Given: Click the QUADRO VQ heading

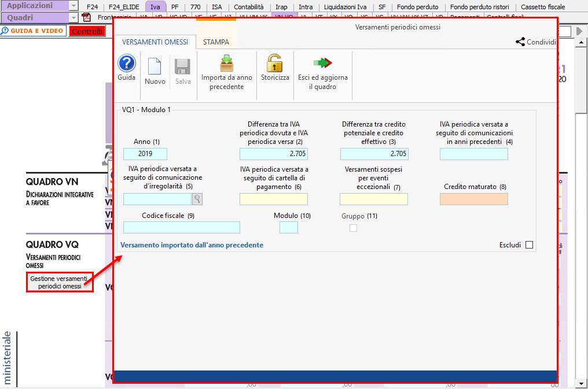Looking at the screenshot, I should click(52, 244).
